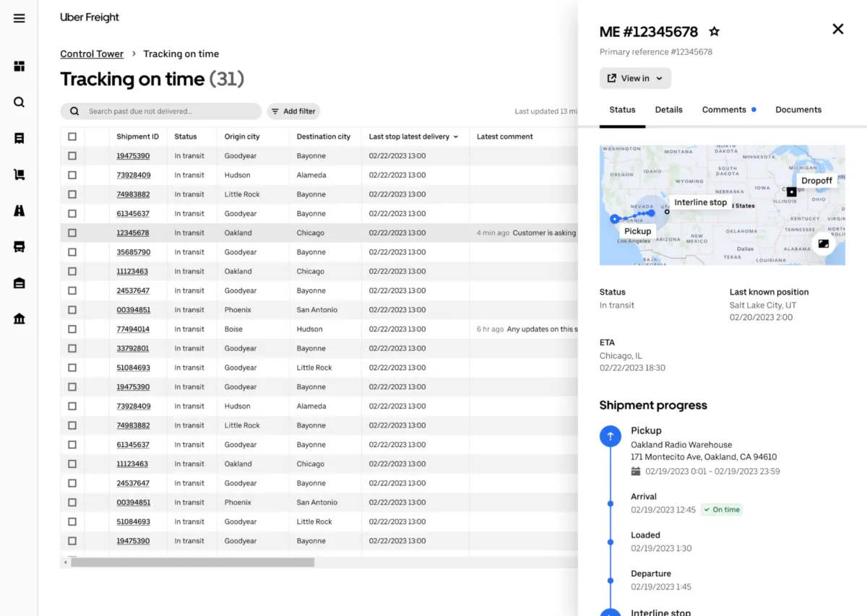
Task: Tick checkbox for shipment 77494014 row
Action: [x=72, y=329]
